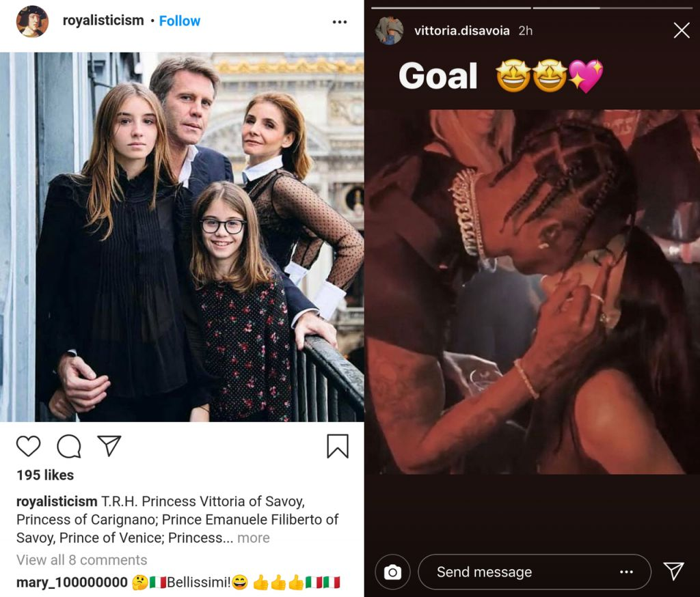Open comments via the speech bubble icon

[x=69, y=446]
